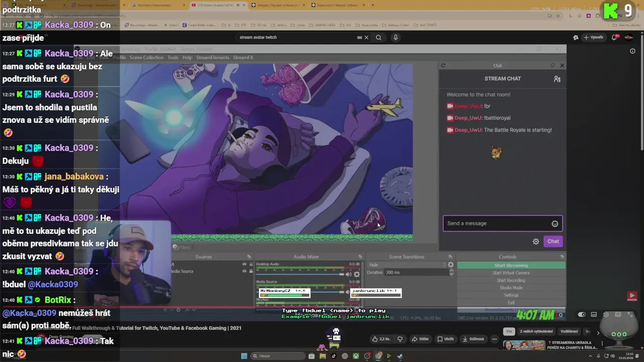Click Studio Mode button
644x362 pixels.
(511, 288)
